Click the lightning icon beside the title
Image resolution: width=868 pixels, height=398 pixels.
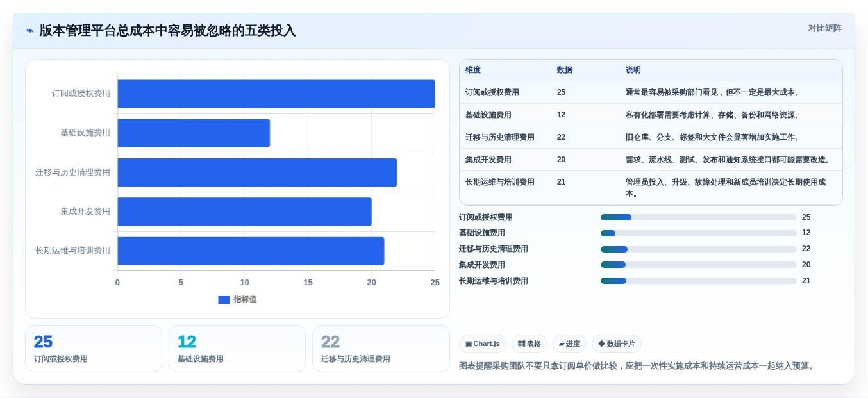pos(30,31)
